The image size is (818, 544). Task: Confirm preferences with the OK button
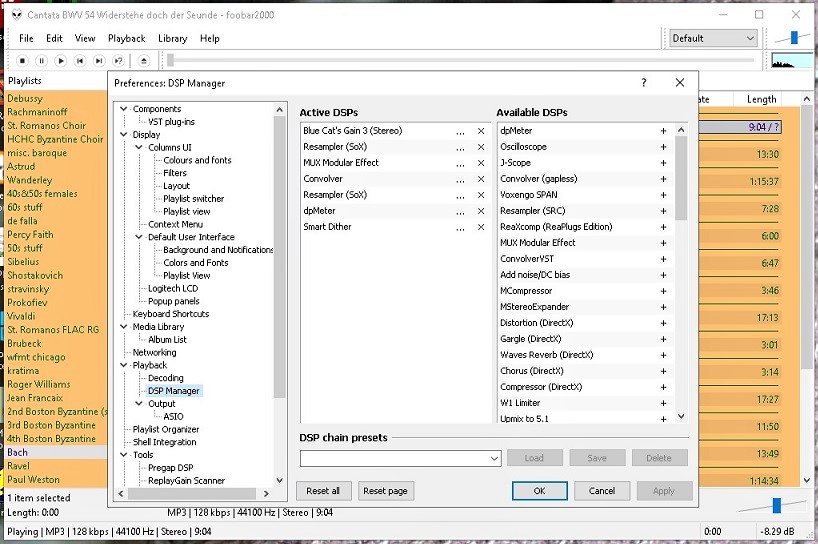[x=539, y=491]
